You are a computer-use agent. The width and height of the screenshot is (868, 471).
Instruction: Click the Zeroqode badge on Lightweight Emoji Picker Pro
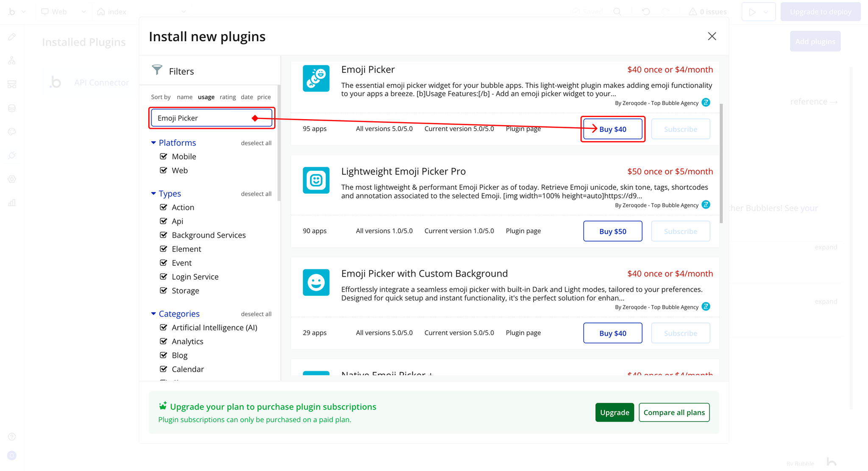click(x=706, y=205)
